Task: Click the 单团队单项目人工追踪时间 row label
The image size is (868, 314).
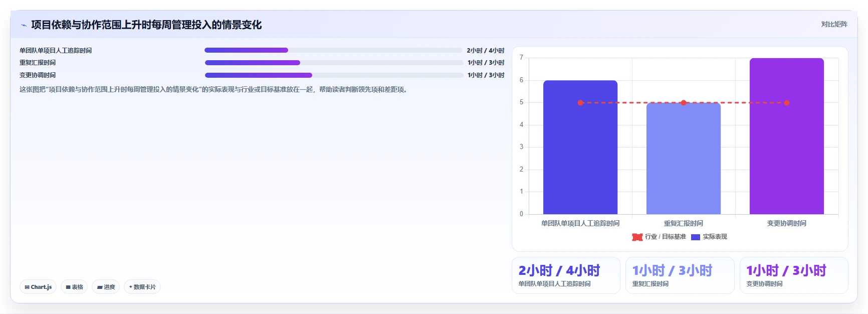Action: 56,51
